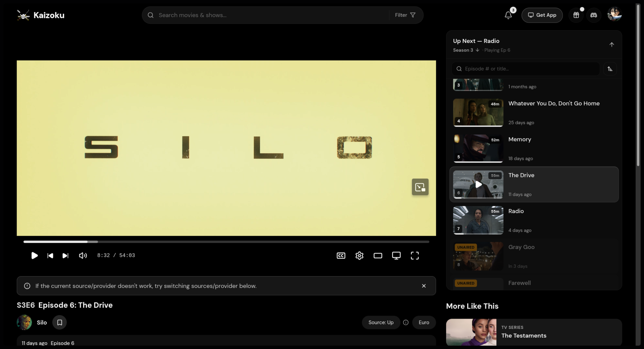Click the Kaizoku pirate skull logo
The width and height of the screenshot is (644, 349).
[x=23, y=15]
